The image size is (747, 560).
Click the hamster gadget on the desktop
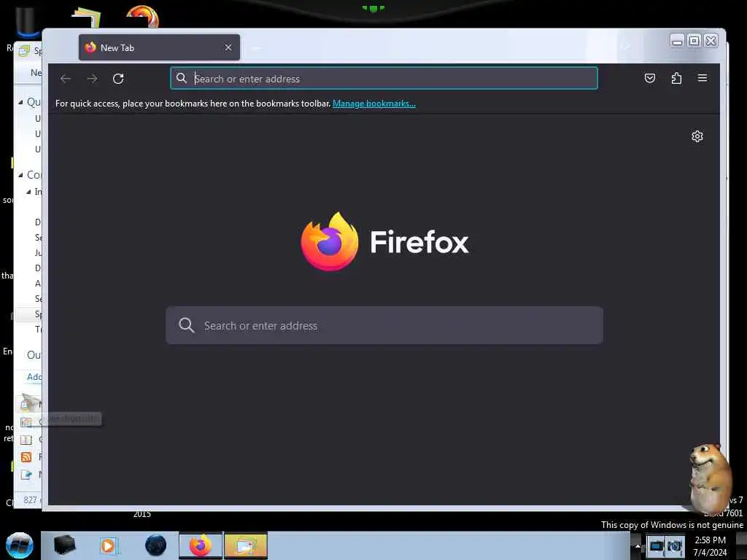point(710,478)
